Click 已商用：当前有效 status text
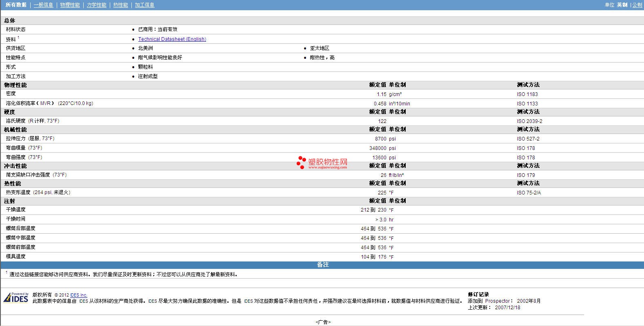 (158, 29)
